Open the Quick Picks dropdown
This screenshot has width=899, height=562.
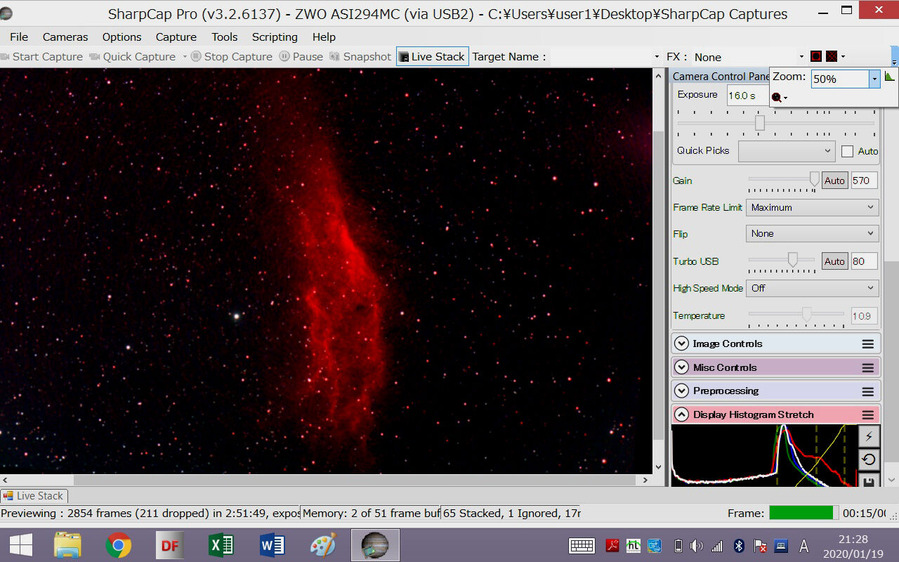786,151
